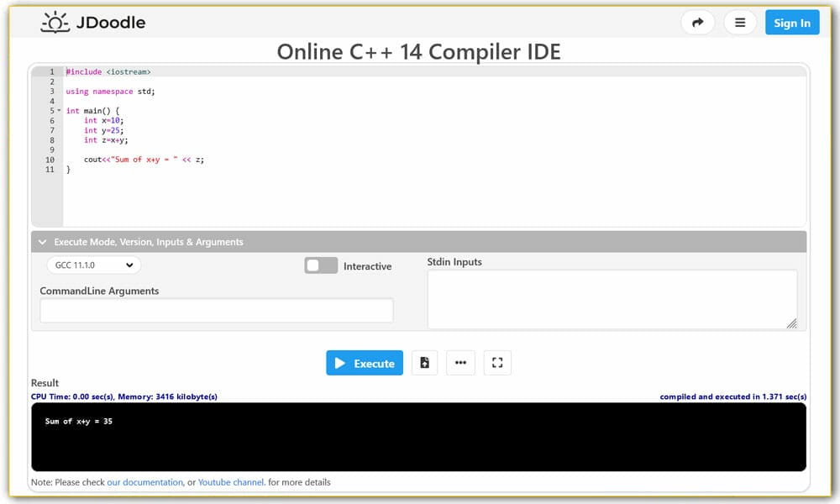Click the more options ellipsis icon
Viewport: 840px width, 504px height.
(x=460, y=362)
